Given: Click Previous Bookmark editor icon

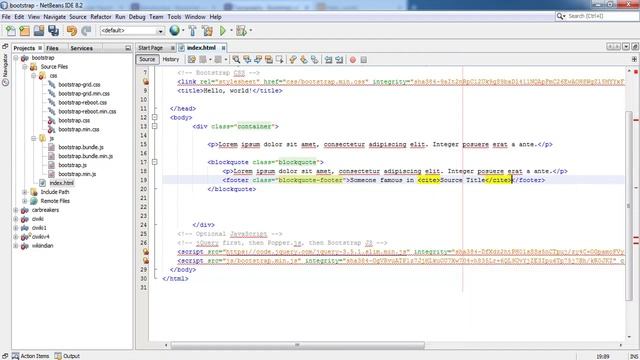Looking at the screenshot, I should tap(293, 60).
